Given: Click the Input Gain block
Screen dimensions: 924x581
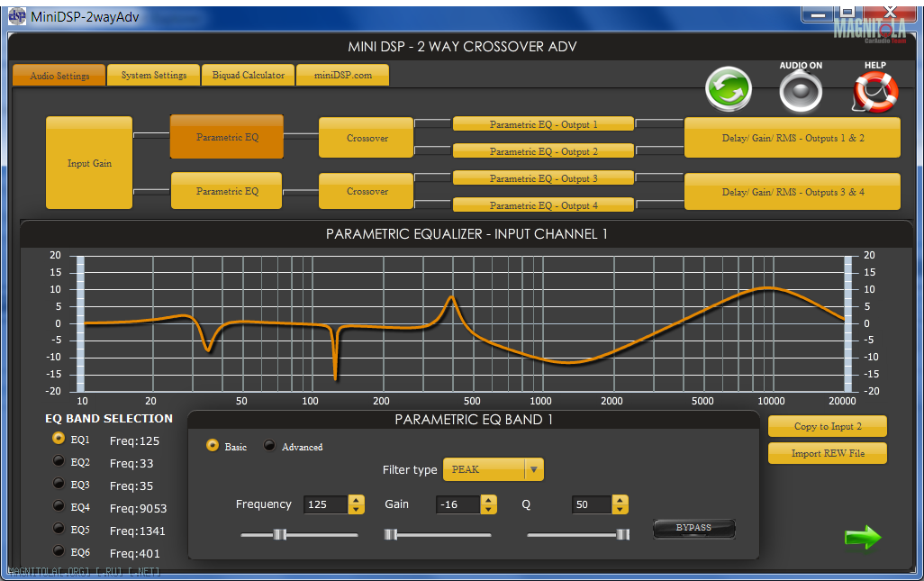Looking at the screenshot, I should [x=89, y=163].
